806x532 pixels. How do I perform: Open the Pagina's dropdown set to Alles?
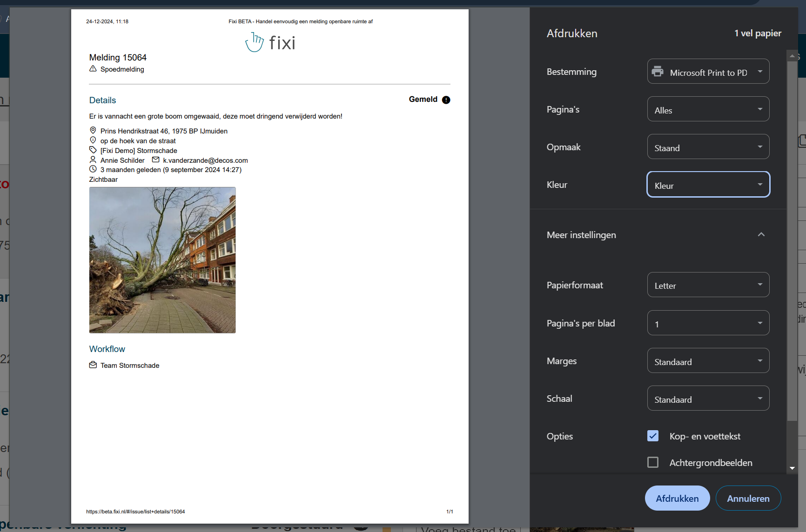pyautogui.click(x=708, y=109)
